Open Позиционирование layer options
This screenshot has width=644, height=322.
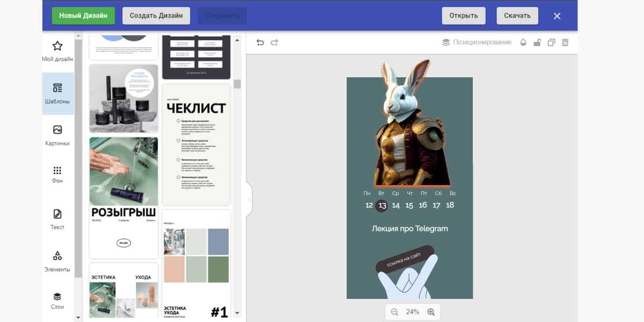tap(476, 42)
